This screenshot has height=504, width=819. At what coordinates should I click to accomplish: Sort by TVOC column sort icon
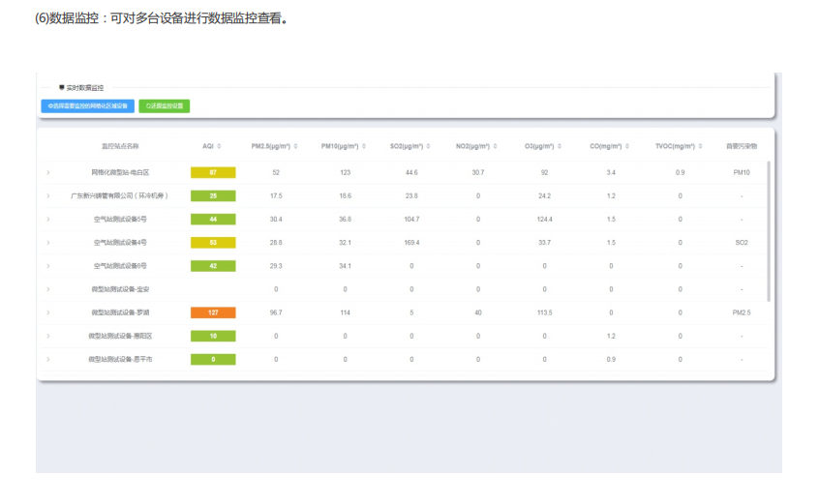pos(702,146)
